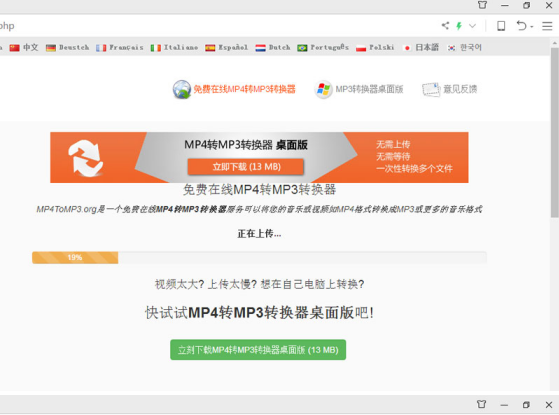Click the envelope feedback icon
Image resolution: width=559 pixels, height=415 pixels.
point(431,89)
